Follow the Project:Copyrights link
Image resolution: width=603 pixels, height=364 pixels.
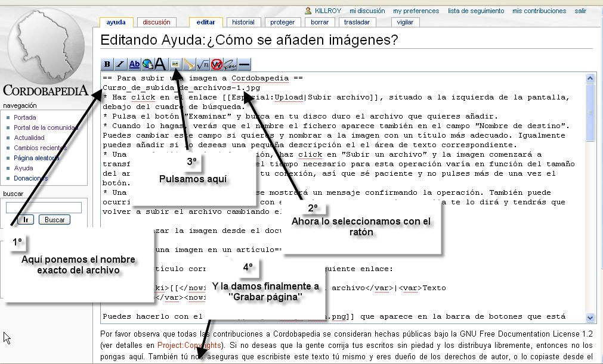(x=189, y=345)
